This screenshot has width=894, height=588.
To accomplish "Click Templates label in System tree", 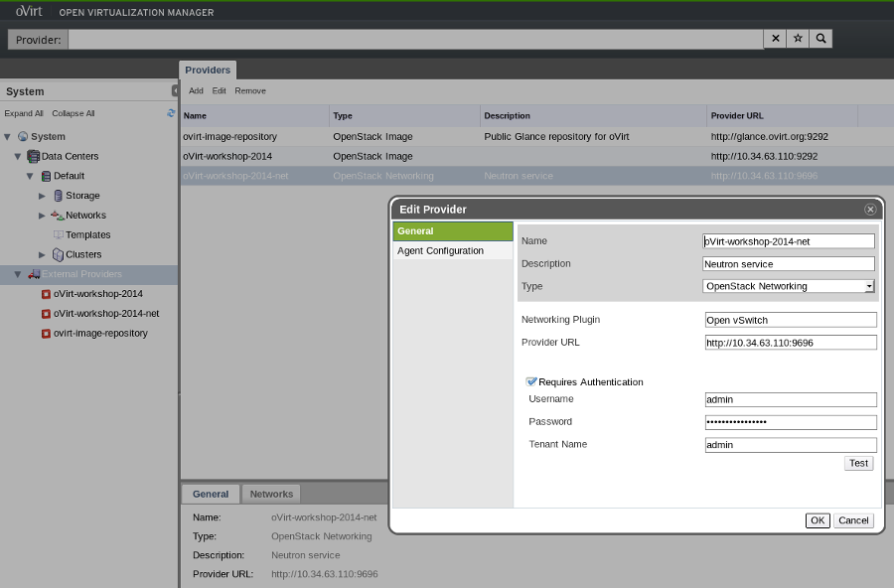I will (87, 235).
